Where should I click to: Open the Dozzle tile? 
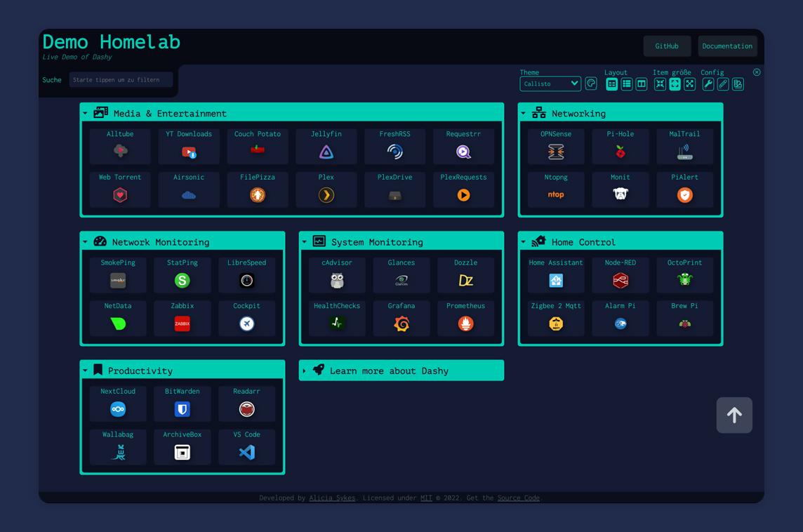click(465, 274)
